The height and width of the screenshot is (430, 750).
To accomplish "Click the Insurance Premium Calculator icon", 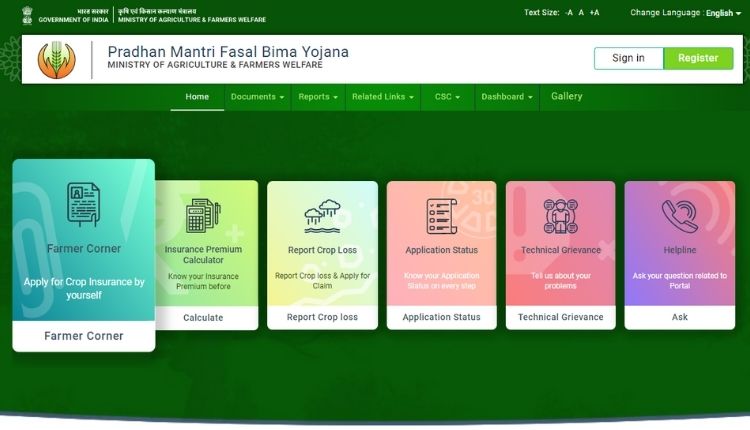I will [x=203, y=215].
